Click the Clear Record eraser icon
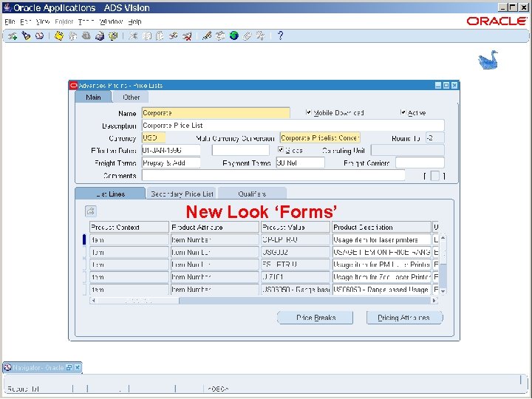Image resolution: width=532 pixels, height=399 pixels. tap(174, 35)
